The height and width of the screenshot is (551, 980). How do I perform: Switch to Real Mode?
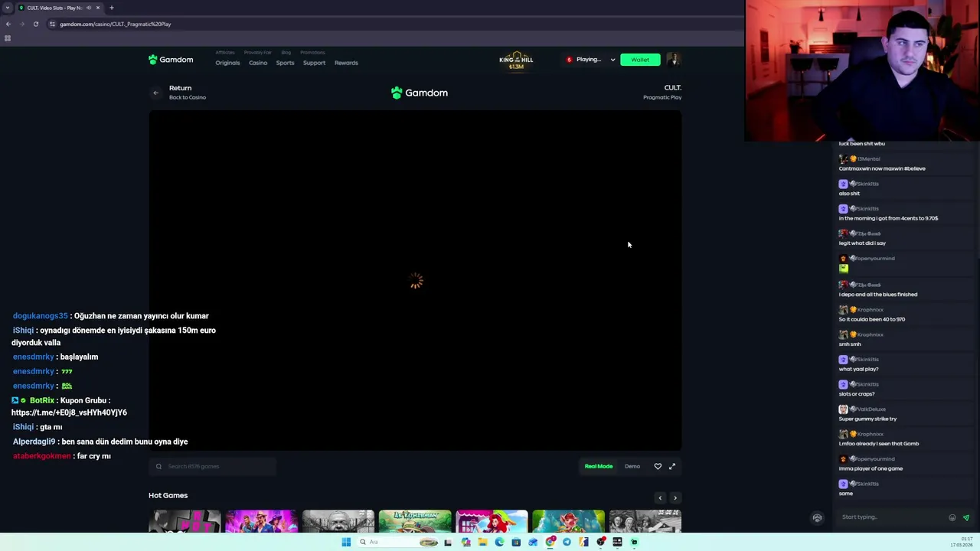tap(599, 466)
